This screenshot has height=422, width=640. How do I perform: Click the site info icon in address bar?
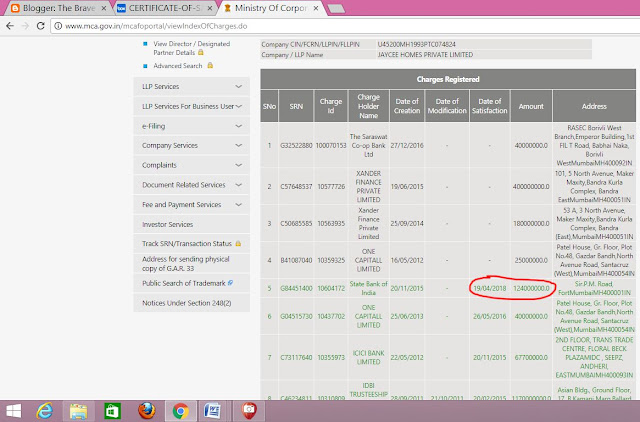[x=58, y=26]
